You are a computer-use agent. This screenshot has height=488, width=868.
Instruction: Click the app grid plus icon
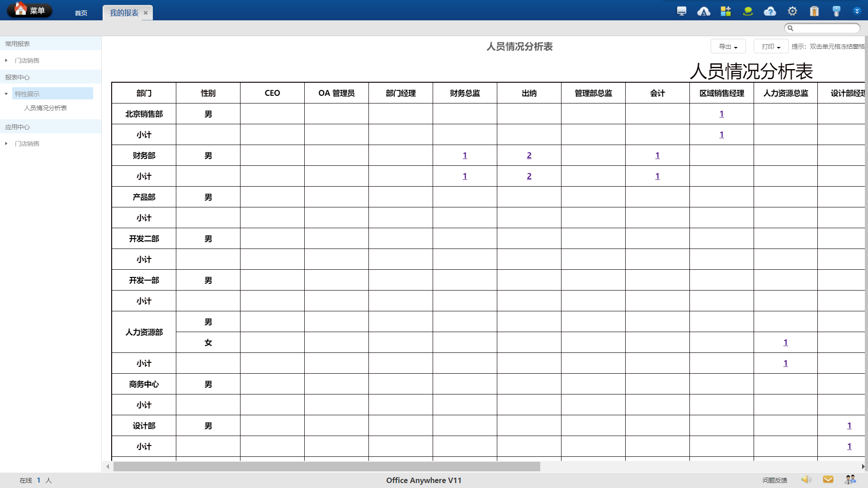click(726, 11)
